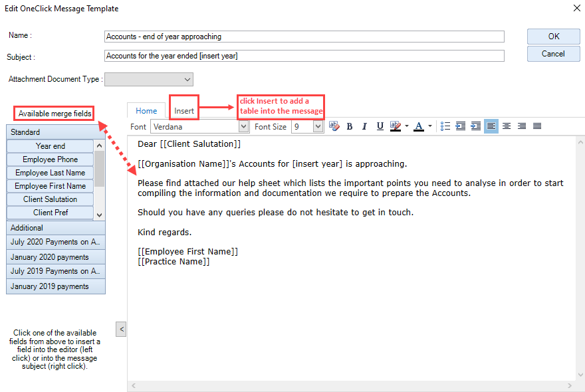The height and width of the screenshot is (392, 585).
Task: Collapse merge fields panel with < button
Action: [121, 329]
